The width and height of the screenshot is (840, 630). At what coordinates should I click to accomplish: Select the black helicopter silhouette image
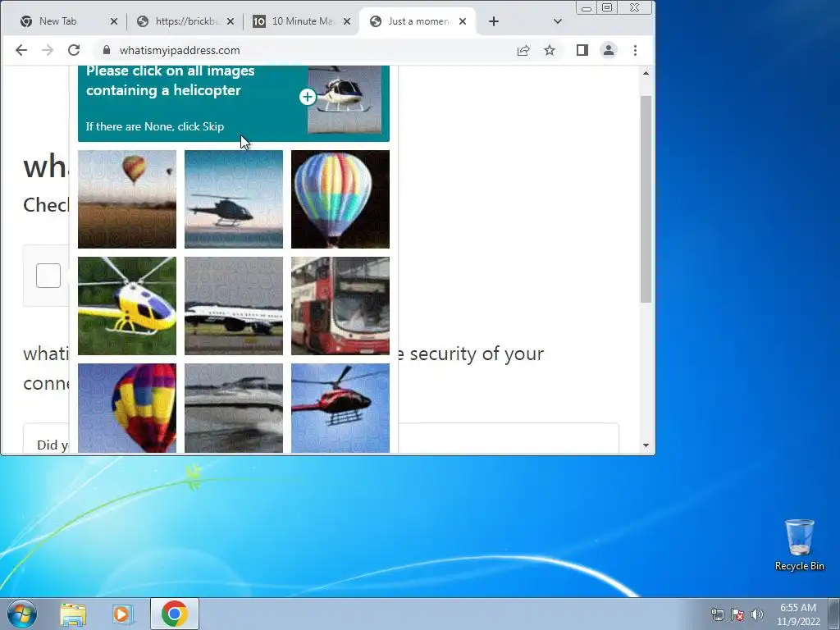tap(234, 199)
